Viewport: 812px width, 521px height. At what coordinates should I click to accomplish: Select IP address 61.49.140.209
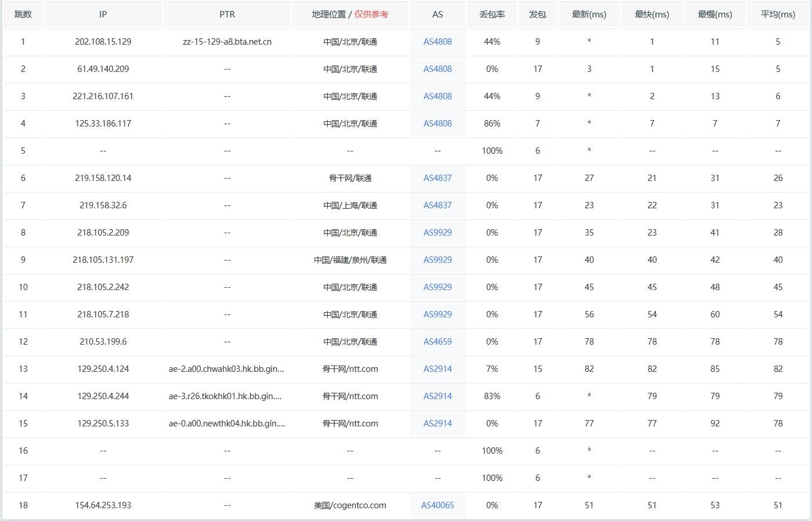pos(103,69)
